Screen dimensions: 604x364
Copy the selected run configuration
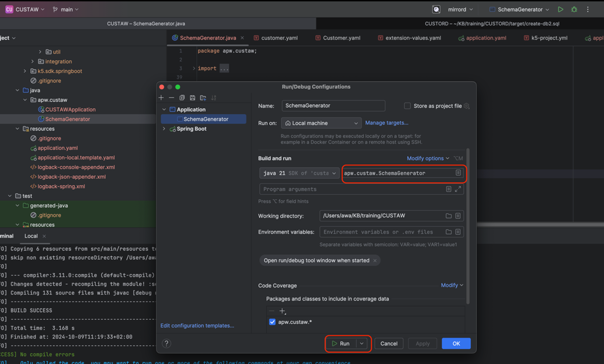point(182,98)
